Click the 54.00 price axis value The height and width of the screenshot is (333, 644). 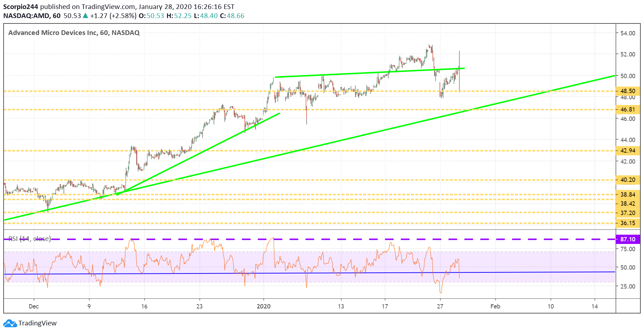[628, 33]
